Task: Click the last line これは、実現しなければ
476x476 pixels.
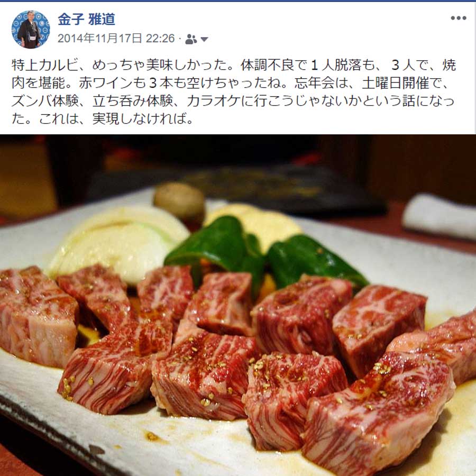Action: pos(102,118)
